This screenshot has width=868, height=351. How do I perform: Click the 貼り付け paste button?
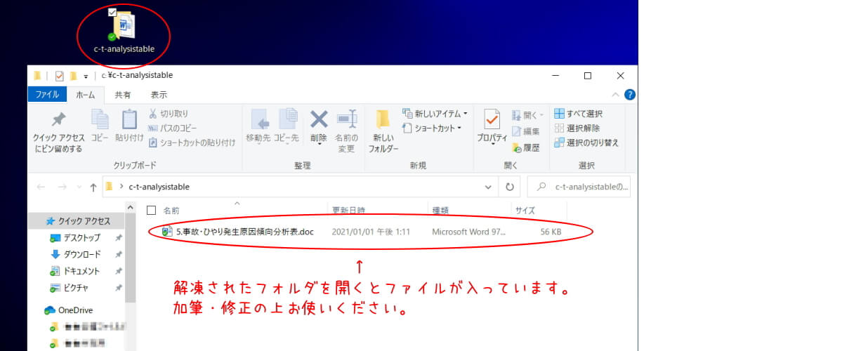(129, 126)
